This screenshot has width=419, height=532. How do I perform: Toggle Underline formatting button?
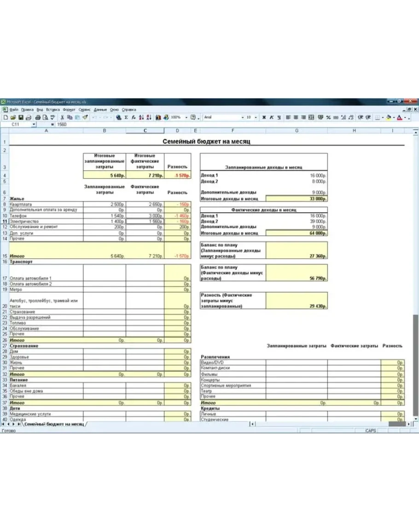pos(278,117)
